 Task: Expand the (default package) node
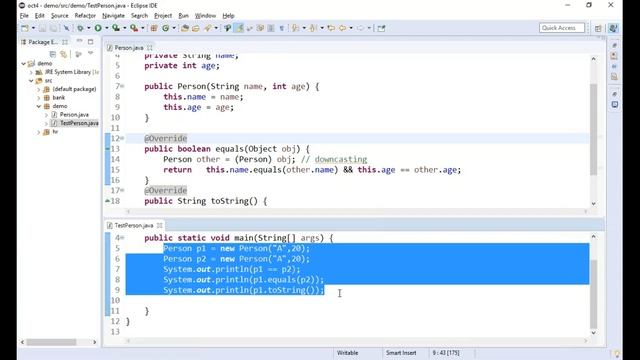39,89
